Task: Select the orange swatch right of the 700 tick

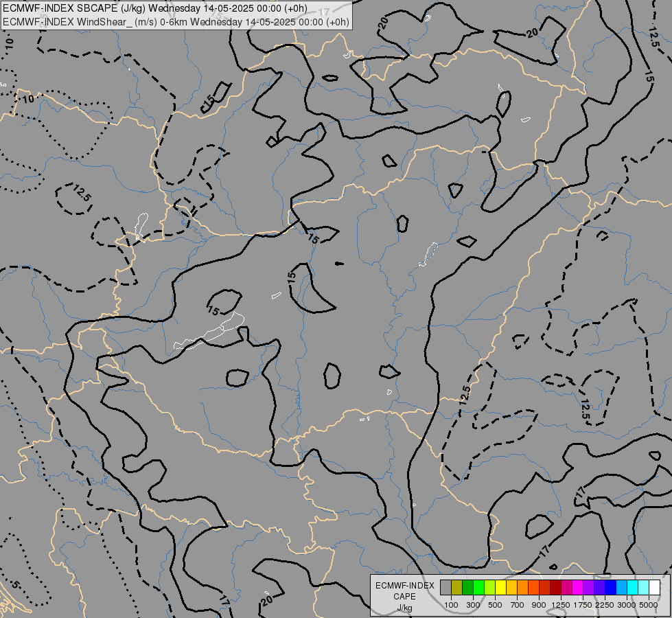Action: click(x=523, y=588)
